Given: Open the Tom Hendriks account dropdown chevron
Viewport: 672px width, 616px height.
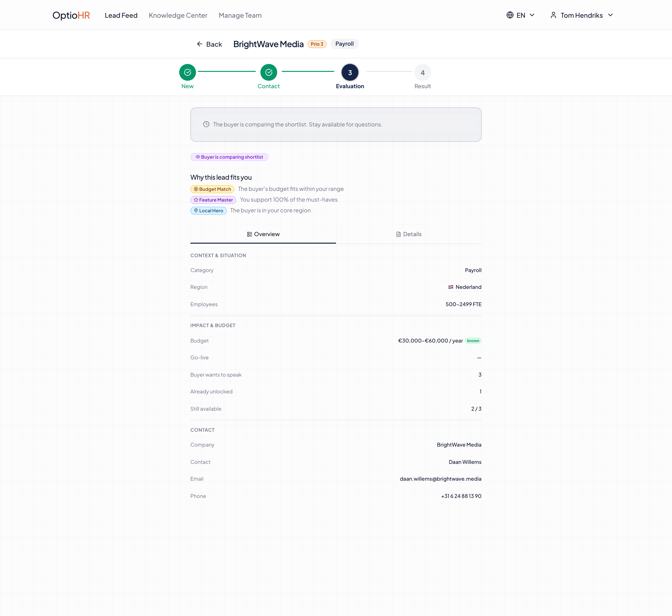Looking at the screenshot, I should coord(610,15).
